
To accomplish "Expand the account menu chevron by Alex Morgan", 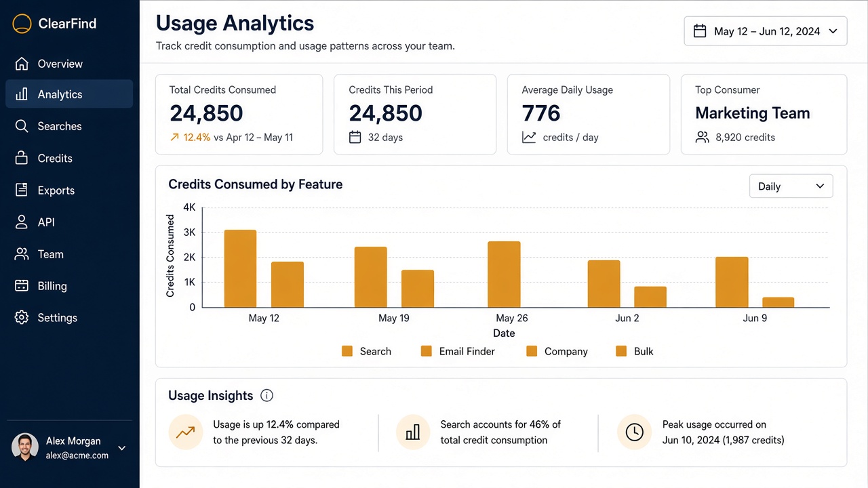I will click(122, 448).
